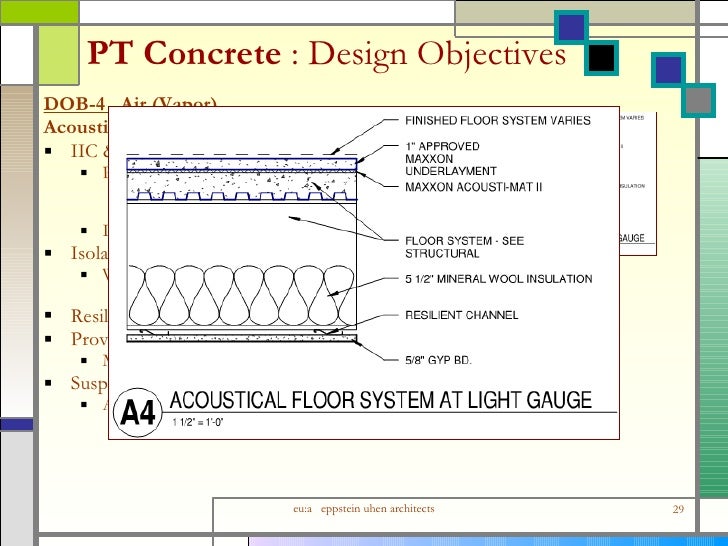Viewport: 728px width, 546px height.
Task: Click the hidden bullet beginning 'Susp'
Action: click(89, 384)
